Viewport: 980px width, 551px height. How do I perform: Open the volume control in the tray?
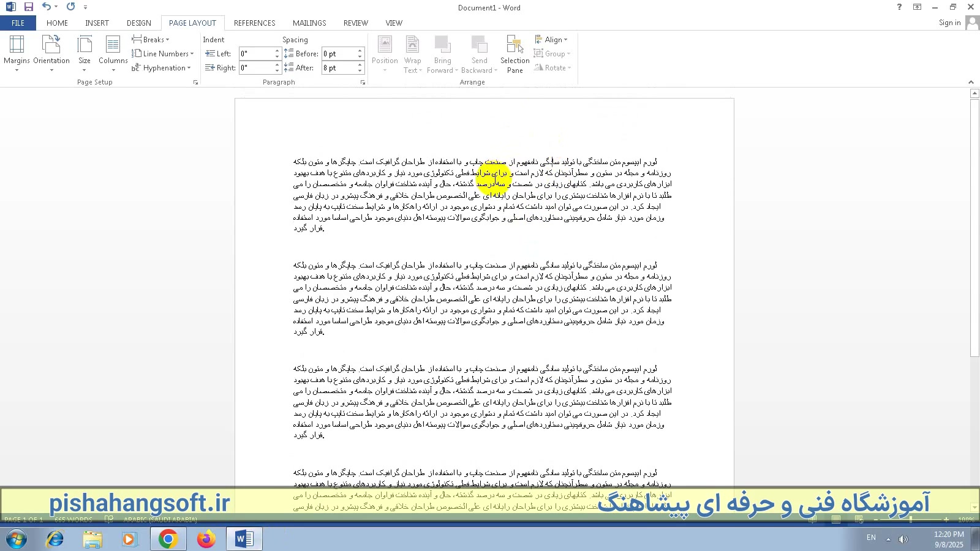[903, 539]
